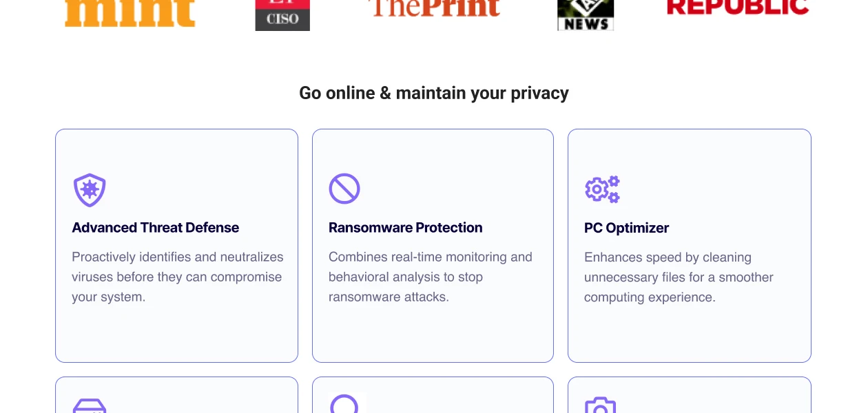This screenshot has height=413, width=868.
Task: Click the PC Optimizer gears icon
Action: click(602, 189)
